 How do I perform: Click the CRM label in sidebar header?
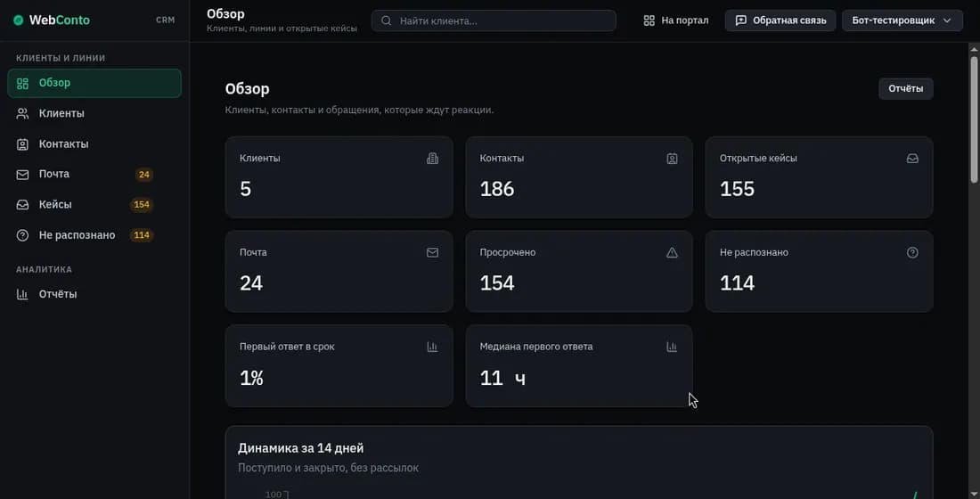coord(165,20)
